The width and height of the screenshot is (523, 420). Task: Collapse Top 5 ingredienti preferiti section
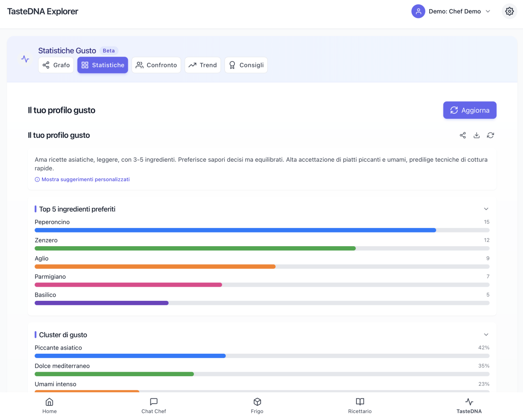pyautogui.click(x=486, y=209)
